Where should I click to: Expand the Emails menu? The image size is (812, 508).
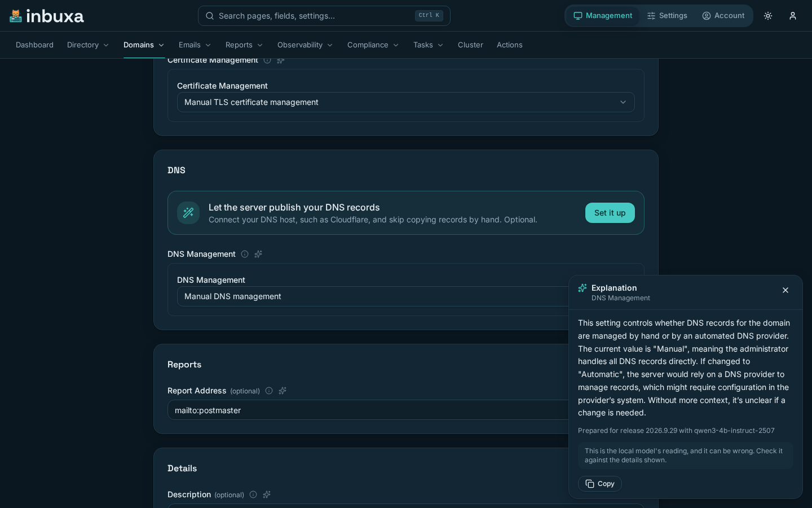[x=195, y=45]
